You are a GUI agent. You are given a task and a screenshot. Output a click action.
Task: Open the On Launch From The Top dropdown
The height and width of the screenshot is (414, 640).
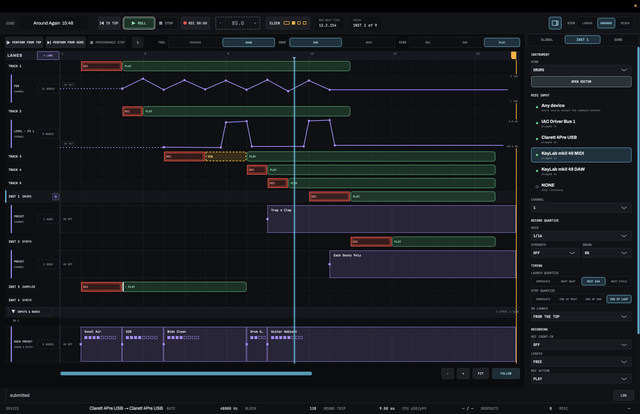click(x=581, y=317)
